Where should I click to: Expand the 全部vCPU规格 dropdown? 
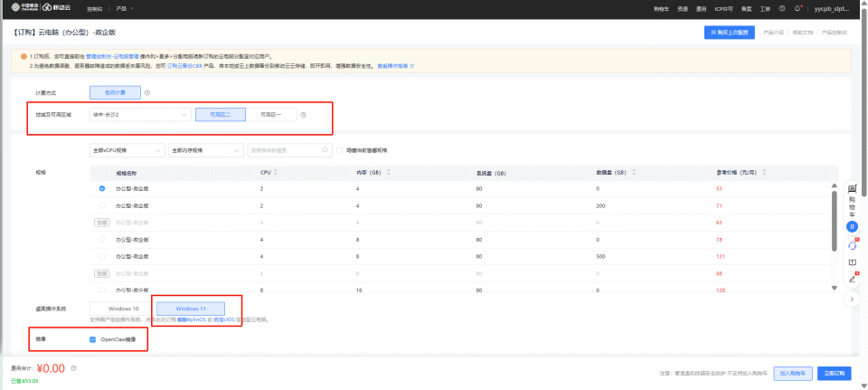[x=127, y=150]
